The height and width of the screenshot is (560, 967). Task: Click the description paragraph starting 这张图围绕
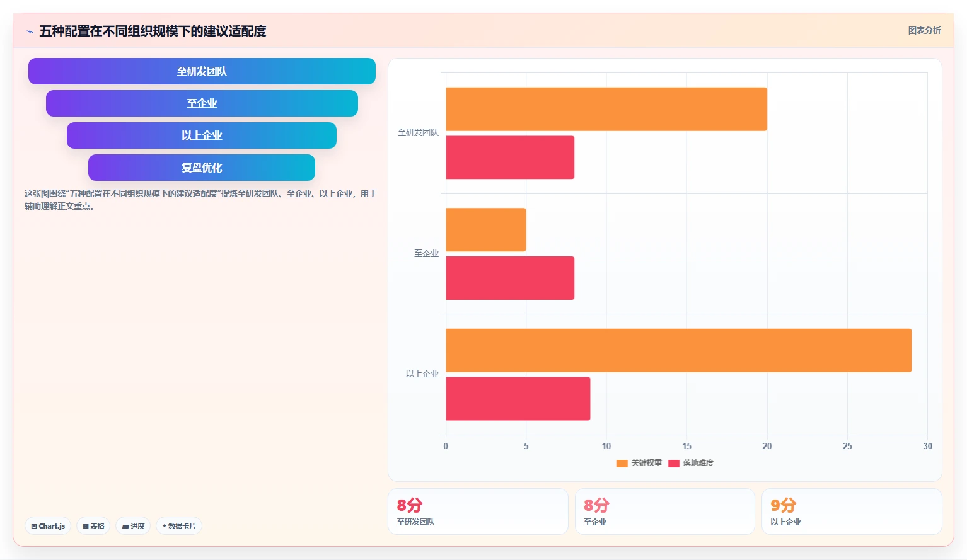coord(200,200)
